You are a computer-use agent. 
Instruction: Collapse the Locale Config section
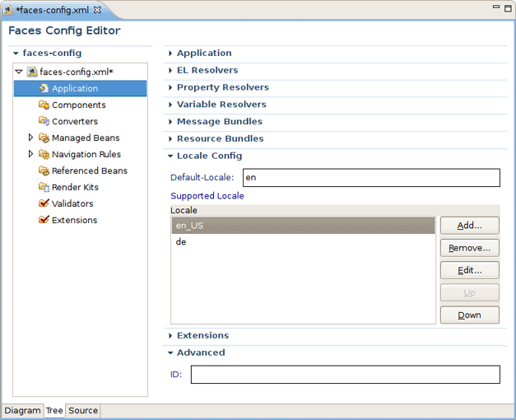tap(170, 156)
